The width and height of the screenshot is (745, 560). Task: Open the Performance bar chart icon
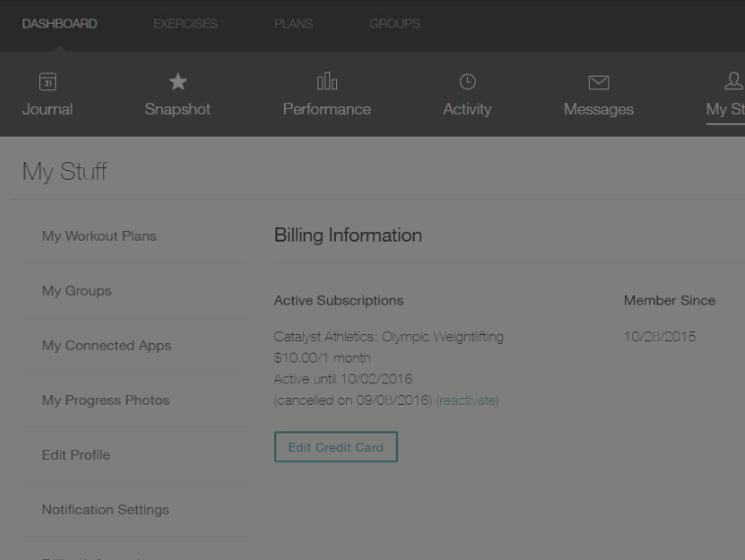click(x=326, y=83)
